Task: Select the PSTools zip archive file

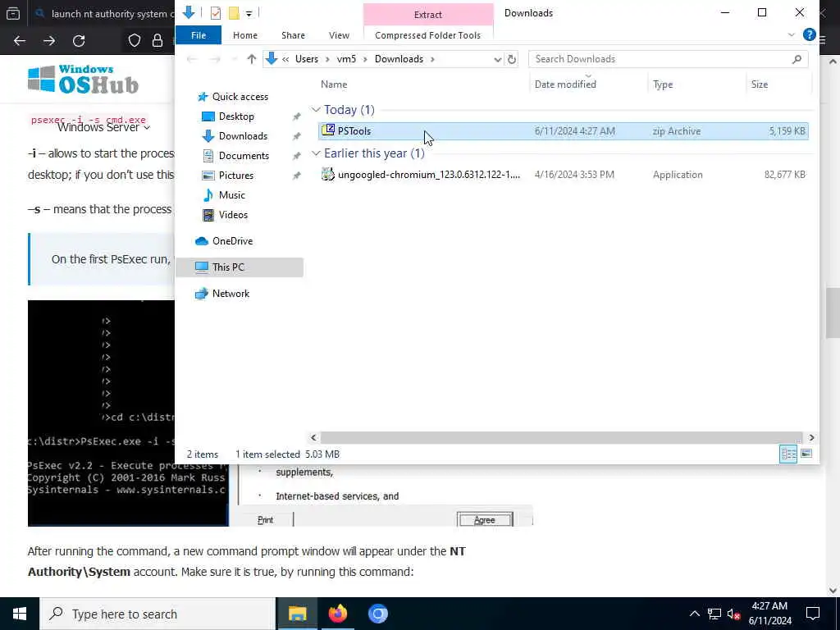Action: click(563, 131)
